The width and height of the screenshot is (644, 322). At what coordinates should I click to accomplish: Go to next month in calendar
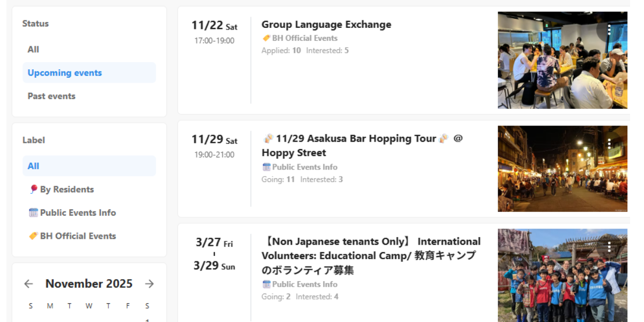(149, 284)
